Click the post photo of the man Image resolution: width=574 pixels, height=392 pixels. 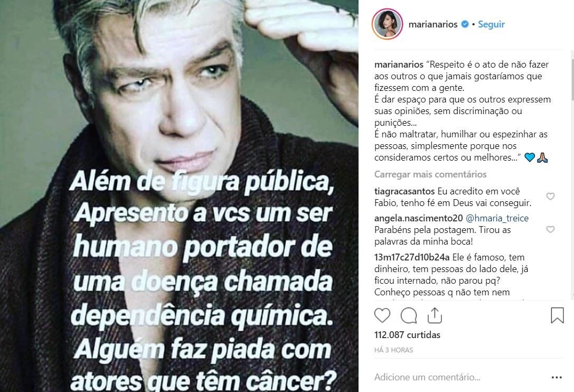[179, 196]
